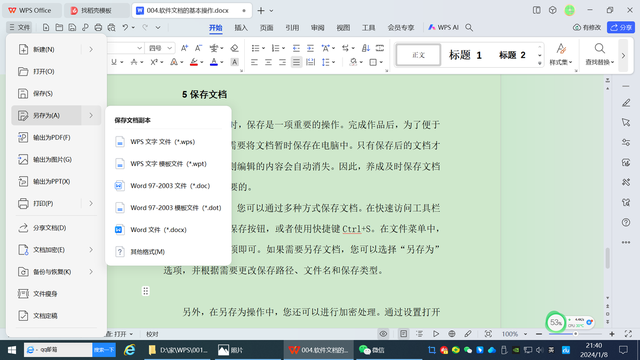This screenshot has width=640, height=360.
Task: Open the 查找替换 tool
Action: click(600, 54)
